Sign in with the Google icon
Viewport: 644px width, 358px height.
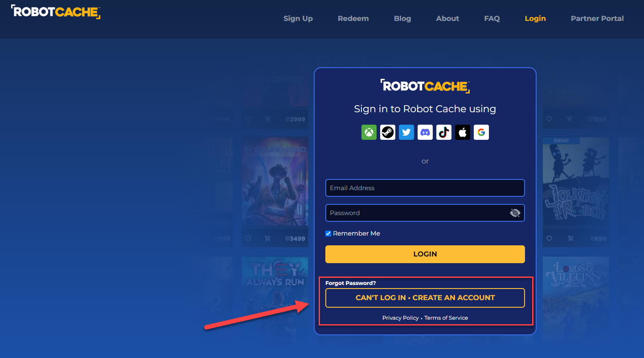[481, 132]
